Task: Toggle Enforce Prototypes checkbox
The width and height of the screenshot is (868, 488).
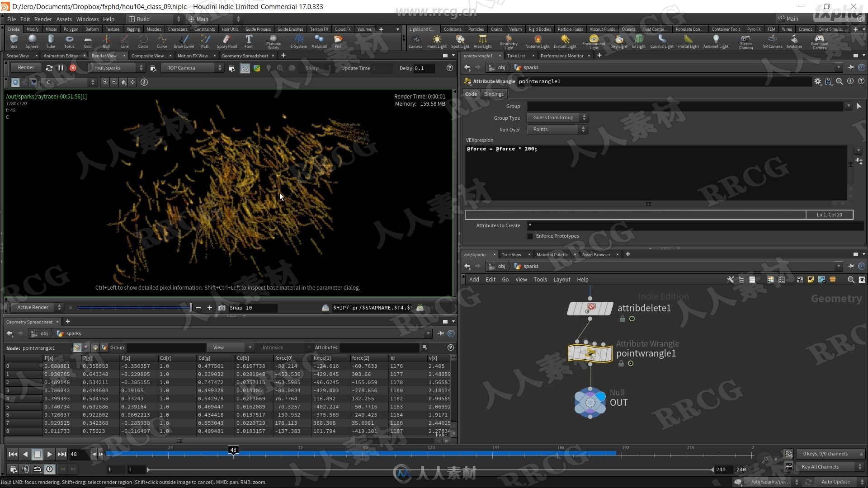Action: [x=530, y=236]
